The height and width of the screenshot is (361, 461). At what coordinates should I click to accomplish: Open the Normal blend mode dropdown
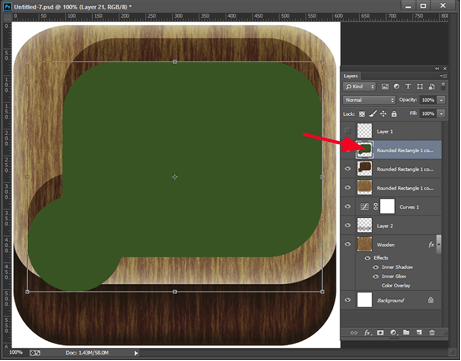(x=369, y=100)
